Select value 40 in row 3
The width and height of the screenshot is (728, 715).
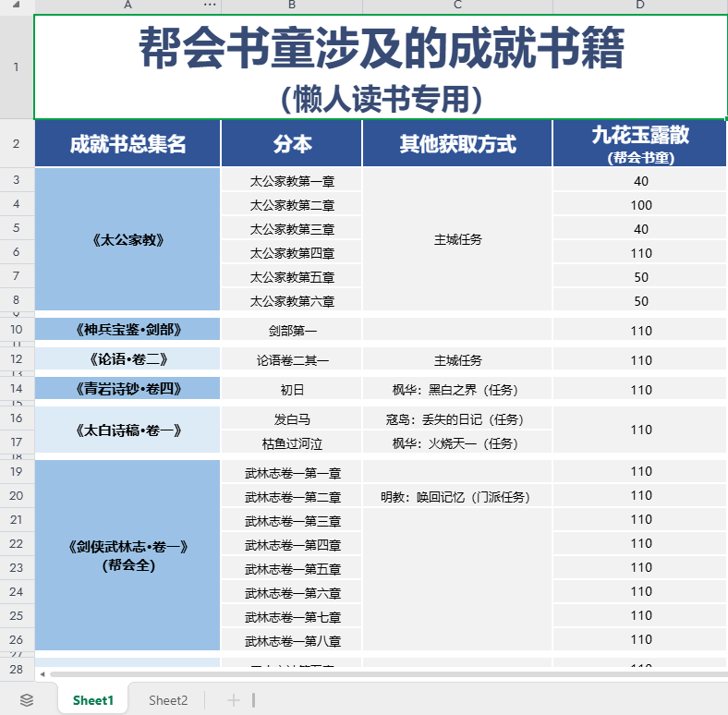click(x=640, y=181)
